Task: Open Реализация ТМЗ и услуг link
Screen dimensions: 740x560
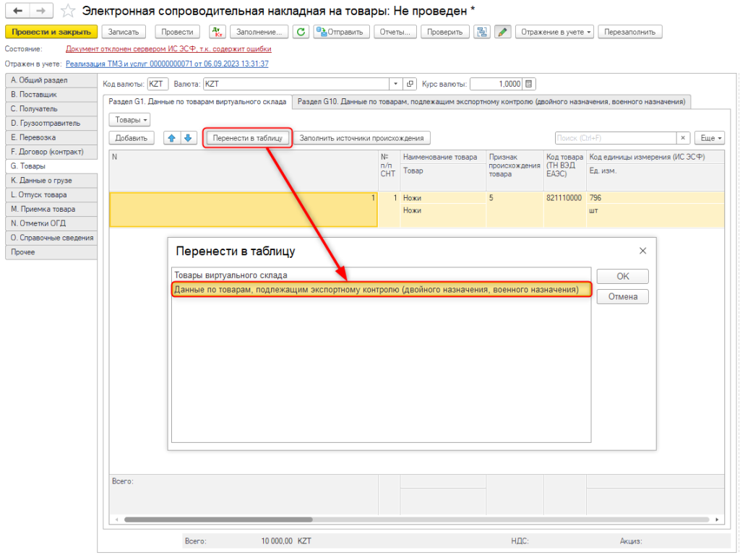Action: [167, 64]
